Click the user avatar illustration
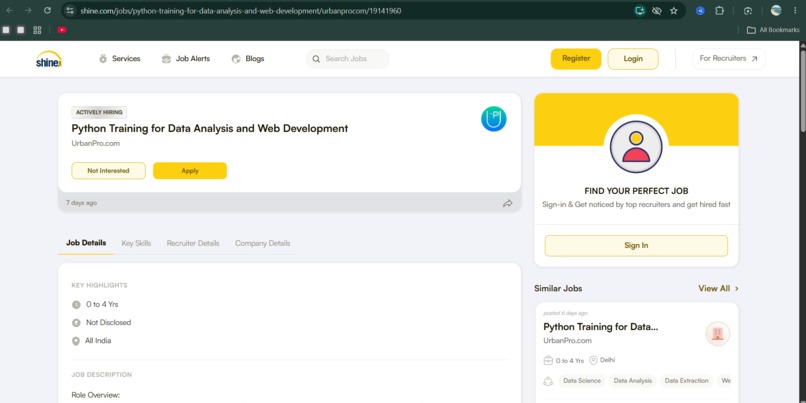806x403 pixels. tap(636, 146)
